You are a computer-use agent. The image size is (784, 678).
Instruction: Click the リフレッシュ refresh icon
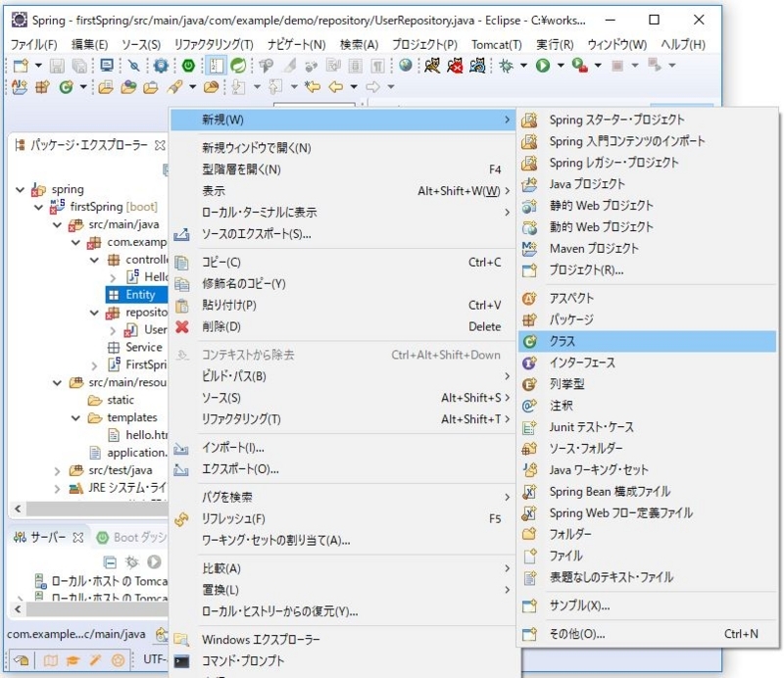point(182,519)
